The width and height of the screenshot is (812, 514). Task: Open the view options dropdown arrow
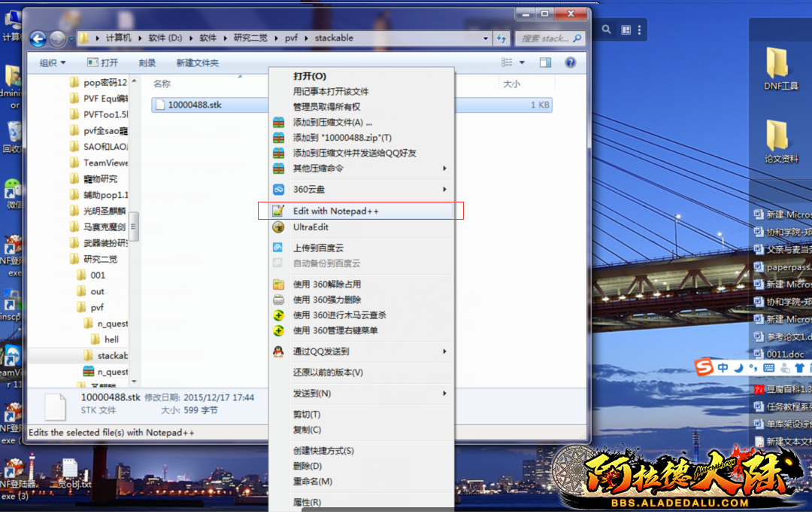pyautogui.click(x=522, y=62)
